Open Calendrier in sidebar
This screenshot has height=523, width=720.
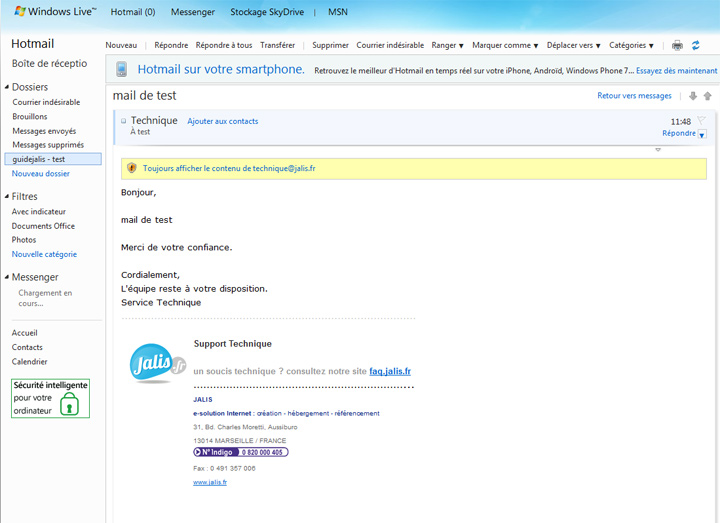point(29,361)
